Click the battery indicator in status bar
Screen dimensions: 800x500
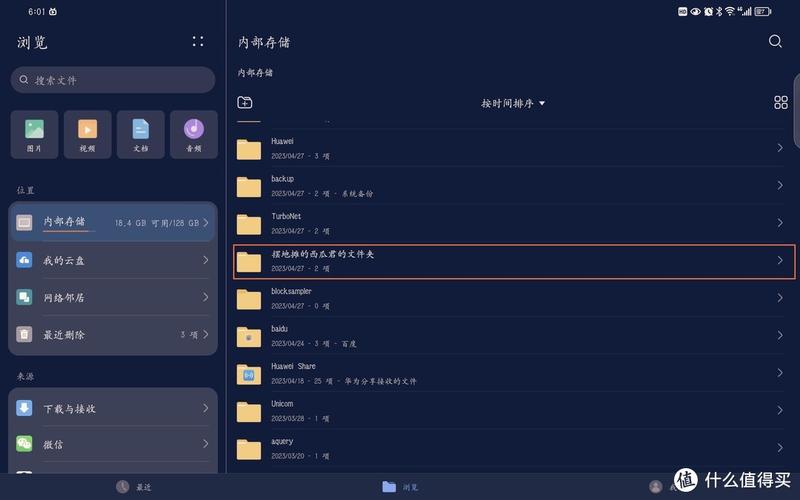(763, 11)
